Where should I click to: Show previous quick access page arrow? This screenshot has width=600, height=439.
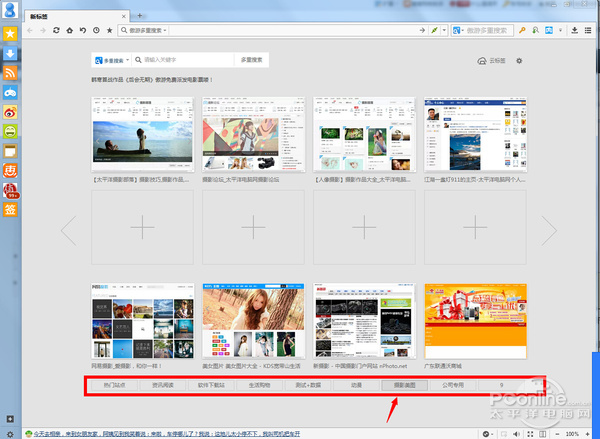tap(69, 230)
